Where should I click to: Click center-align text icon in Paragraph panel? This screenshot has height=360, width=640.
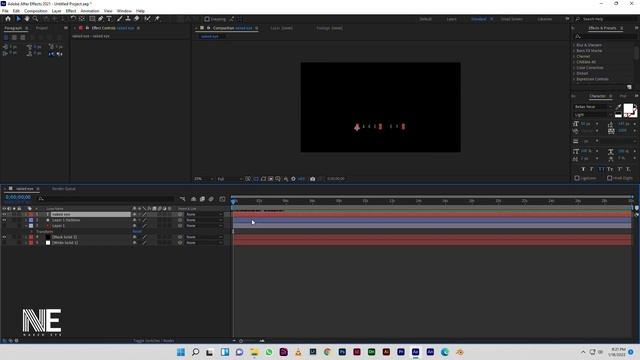click(14, 38)
